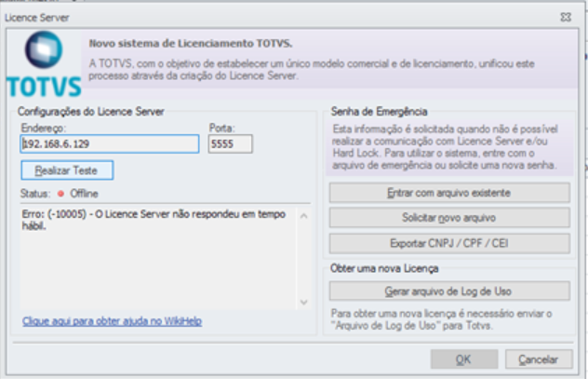Click Solicitar novo arquivo button
588x379 pixels.
tap(449, 218)
